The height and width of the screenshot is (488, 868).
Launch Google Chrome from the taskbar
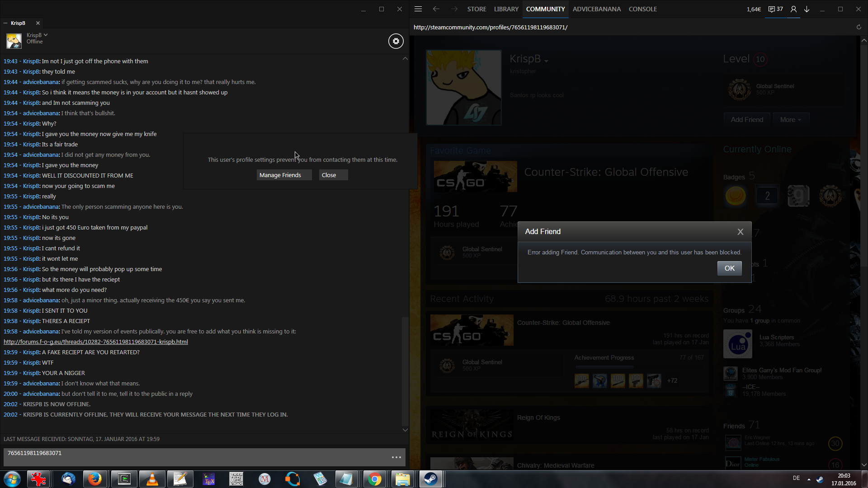pos(374,479)
